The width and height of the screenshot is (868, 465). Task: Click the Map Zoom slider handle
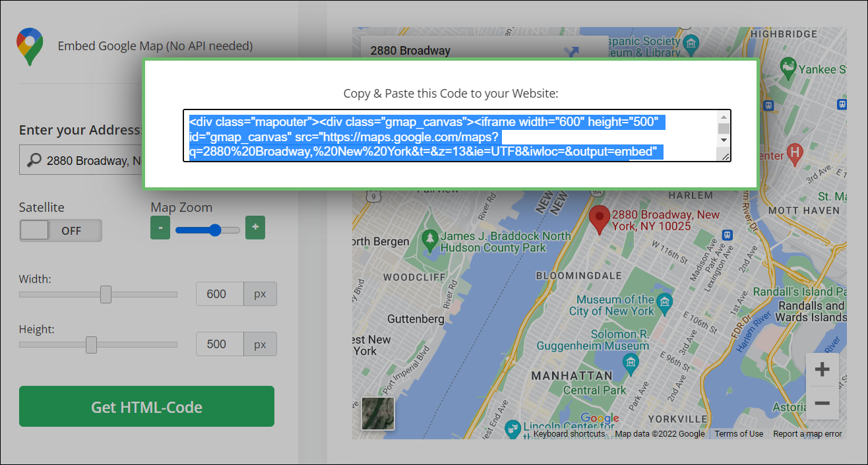coord(214,230)
